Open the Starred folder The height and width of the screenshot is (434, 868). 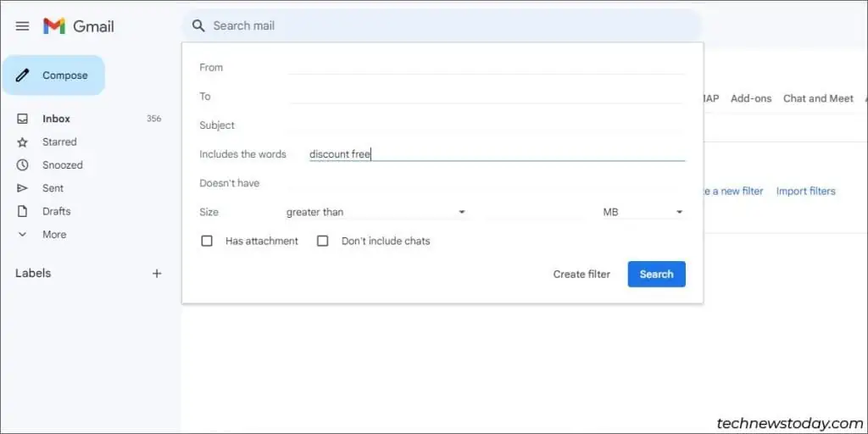pyautogui.click(x=59, y=142)
